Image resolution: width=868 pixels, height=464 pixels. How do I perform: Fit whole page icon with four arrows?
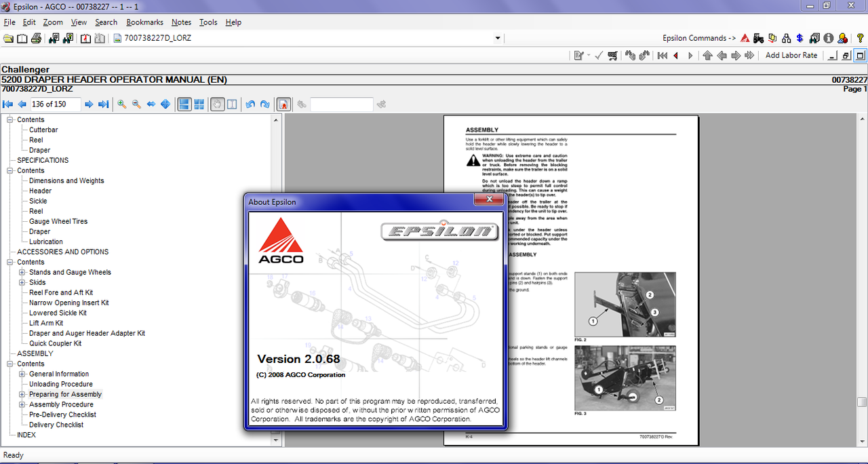coord(165,104)
